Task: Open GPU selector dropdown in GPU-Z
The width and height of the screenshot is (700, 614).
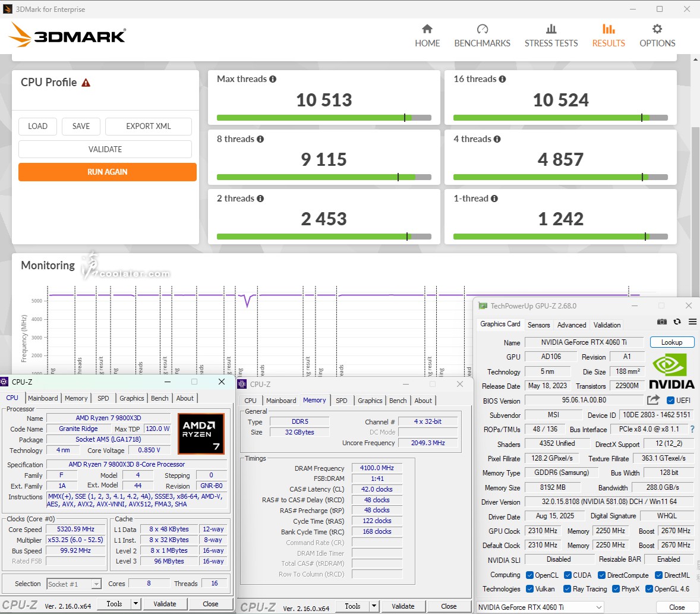Action: click(540, 607)
